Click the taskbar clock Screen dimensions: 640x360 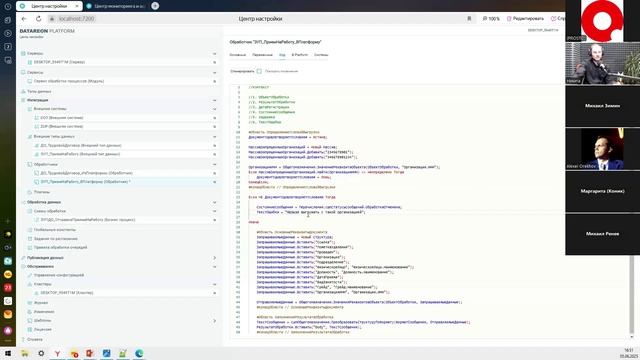click(629, 353)
